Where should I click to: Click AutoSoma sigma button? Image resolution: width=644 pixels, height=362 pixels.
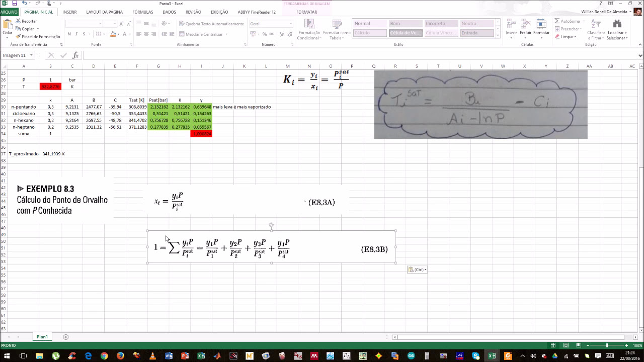tap(567, 21)
